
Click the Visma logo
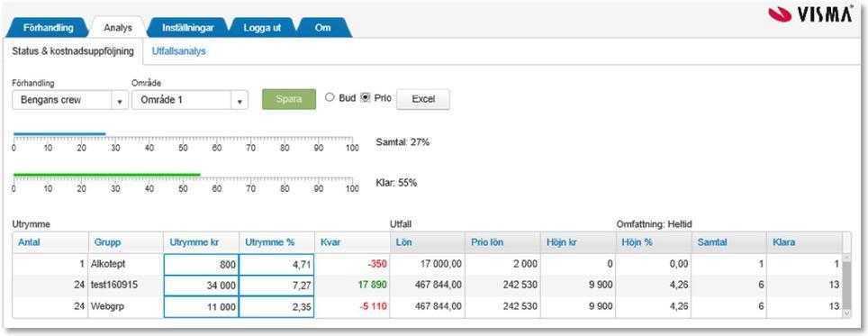tap(810, 15)
